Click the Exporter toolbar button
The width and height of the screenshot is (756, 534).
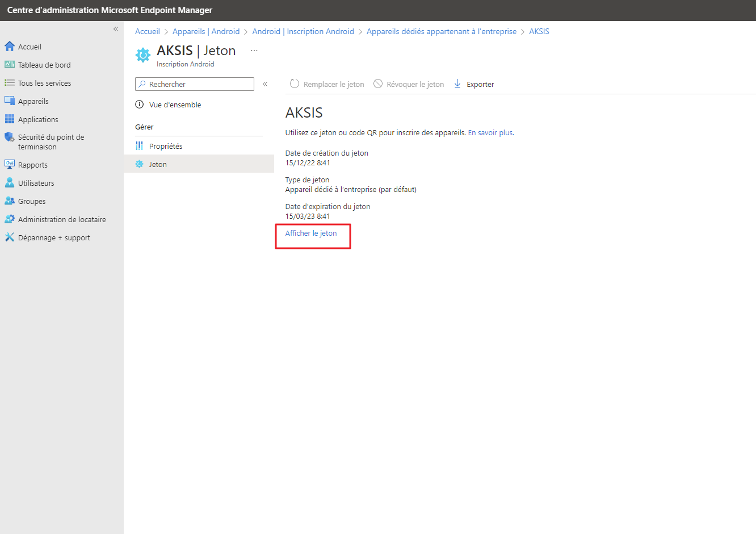[474, 84]
